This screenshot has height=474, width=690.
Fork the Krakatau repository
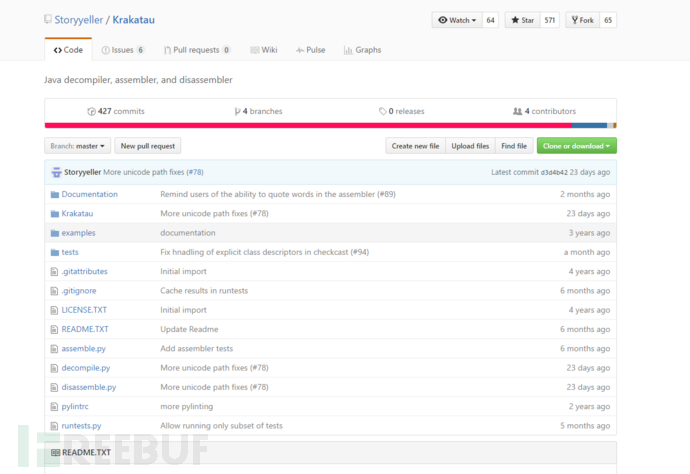pyautogui.click(x=582, y=20)
